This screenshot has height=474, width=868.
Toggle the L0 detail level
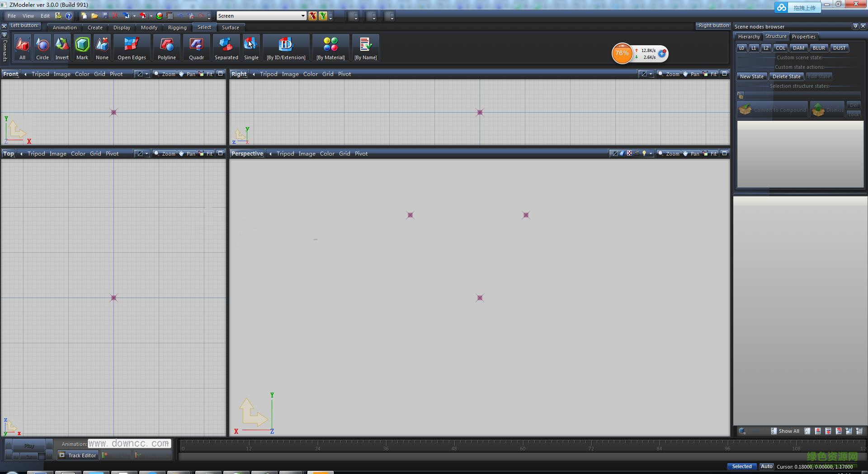[x=741, y=48]
